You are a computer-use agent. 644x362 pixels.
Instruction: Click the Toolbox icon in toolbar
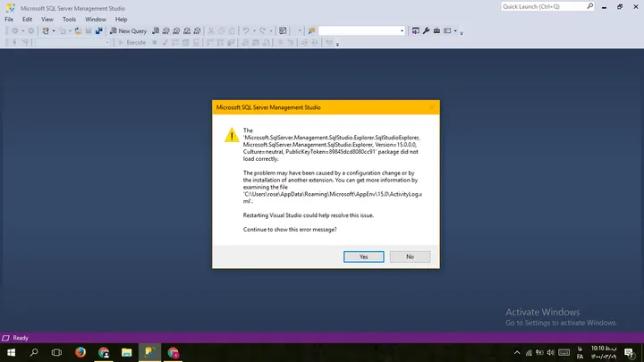click(x=436, y=30)
